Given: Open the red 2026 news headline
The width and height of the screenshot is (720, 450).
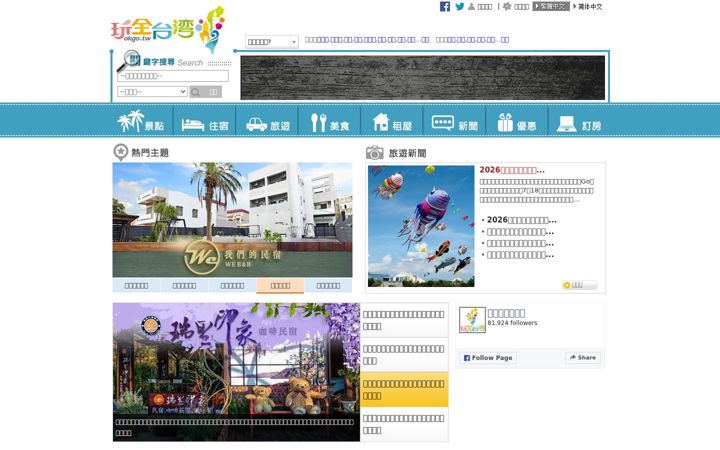Looking at the screenshot, I should [x=512, y=170].
